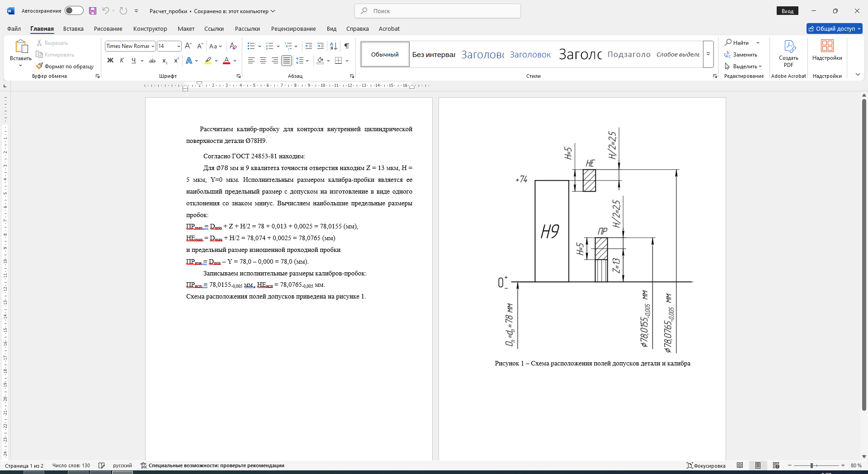Toggle paragraph marks pilcrow icon
The width and height of the screenshot is (868, 474).
347,46
